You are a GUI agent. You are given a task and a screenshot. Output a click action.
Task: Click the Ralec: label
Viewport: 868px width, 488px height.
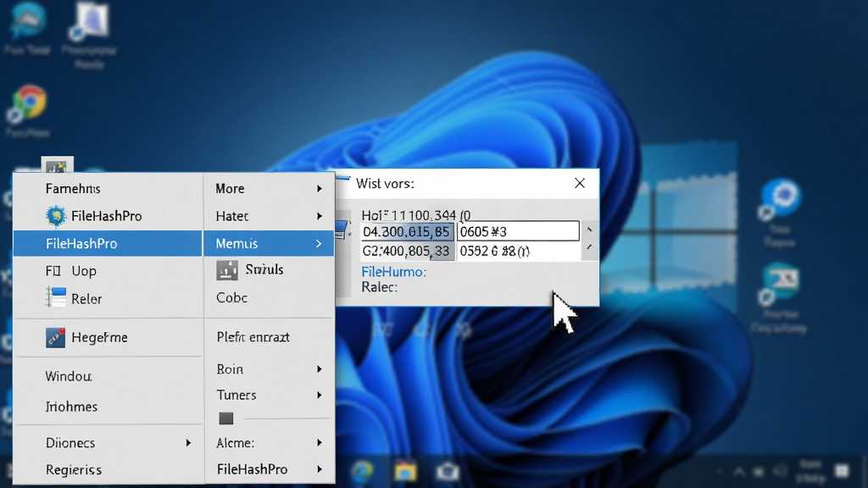(x=379, y=286)
